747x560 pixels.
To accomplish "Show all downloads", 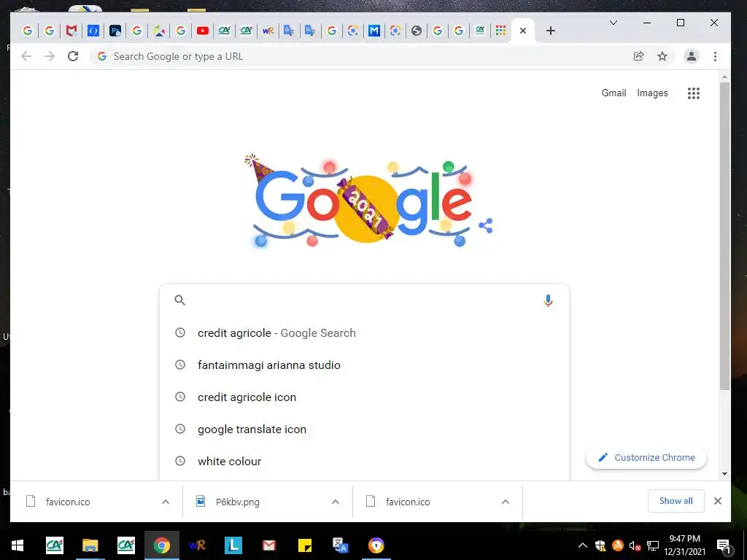I will [x=676, y=501].
